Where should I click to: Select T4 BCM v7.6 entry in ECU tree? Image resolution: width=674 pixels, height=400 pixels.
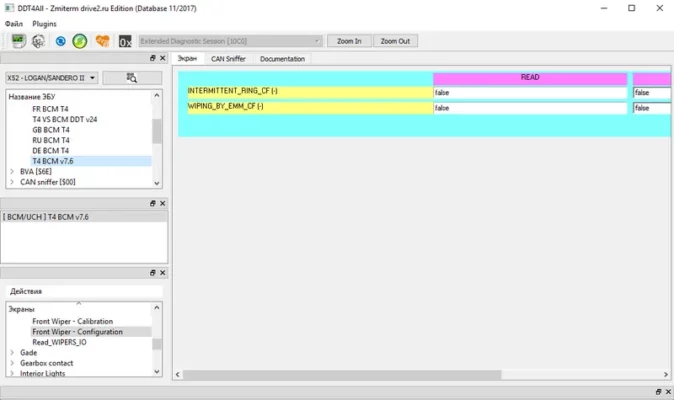[x=53, y=161]
